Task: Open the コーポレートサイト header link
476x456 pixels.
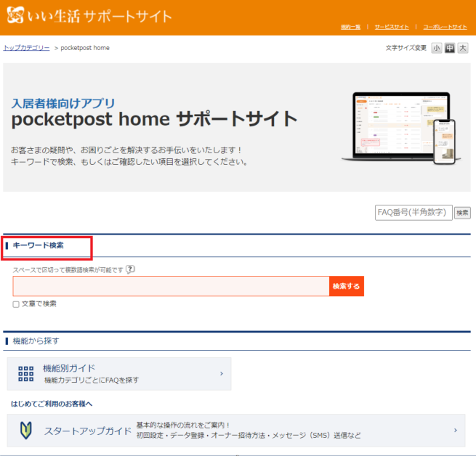Action: coord(445,27)
